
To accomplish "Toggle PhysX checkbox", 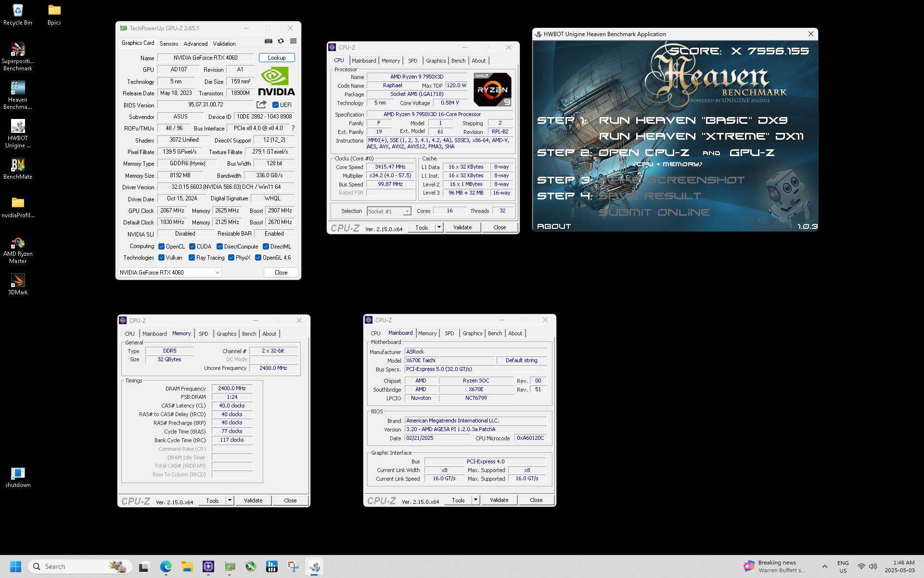I will point(231,258).
